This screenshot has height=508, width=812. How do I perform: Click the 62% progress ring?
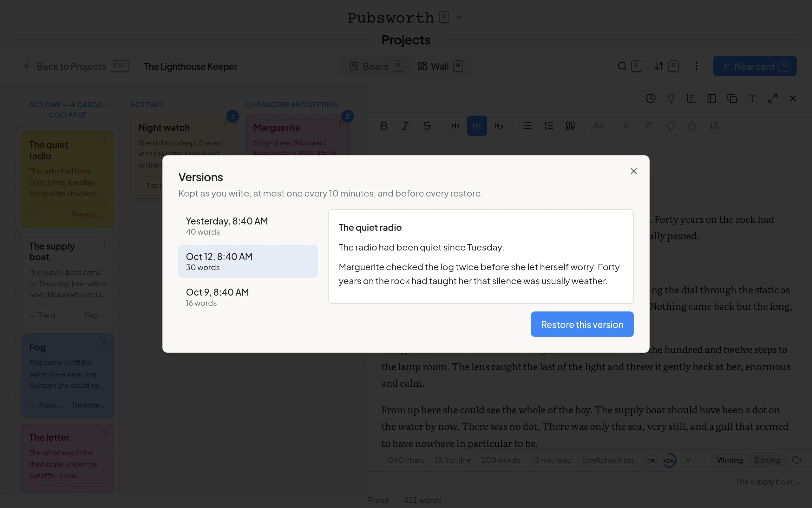click(x=669, y=461)
